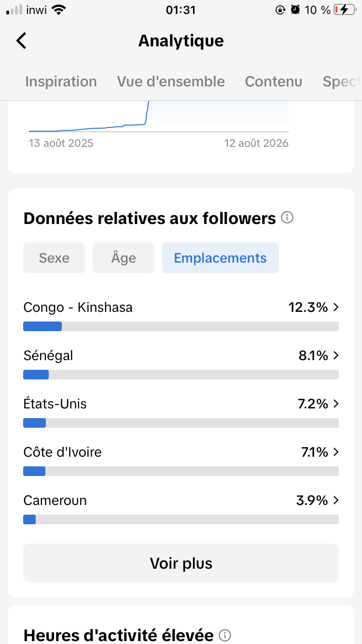Tap the back arrow icon

(21, 41)
